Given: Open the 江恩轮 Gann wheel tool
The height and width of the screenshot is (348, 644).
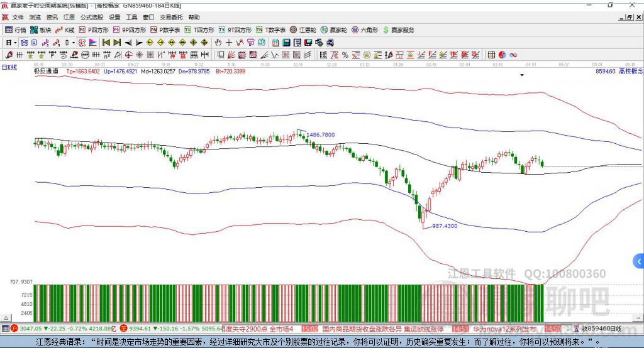Looking at the screenshot, I should point(303,30).
